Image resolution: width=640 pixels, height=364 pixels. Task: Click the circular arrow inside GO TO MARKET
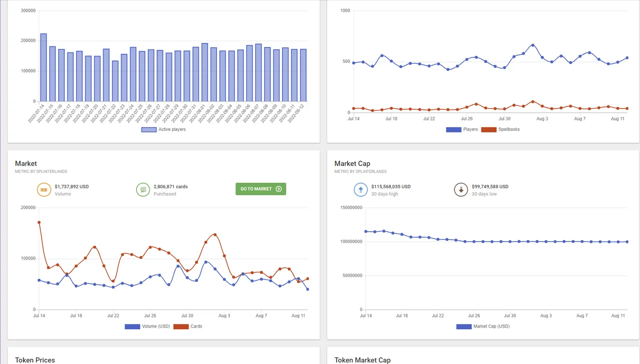[279, 189]
